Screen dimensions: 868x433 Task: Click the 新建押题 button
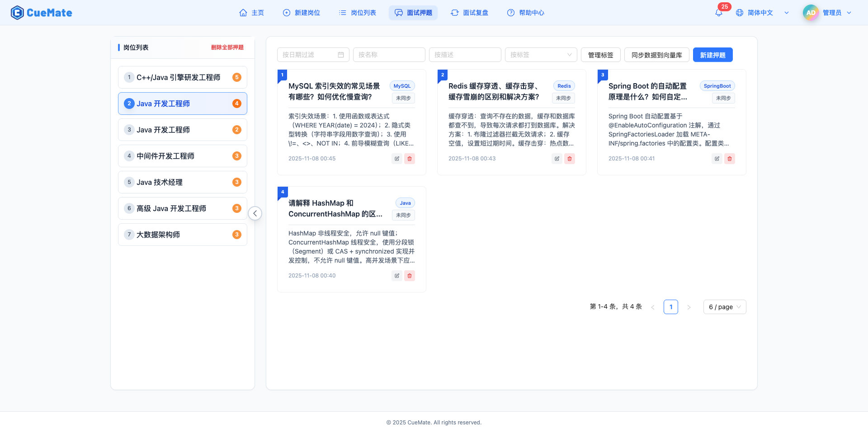coord(712,54)
